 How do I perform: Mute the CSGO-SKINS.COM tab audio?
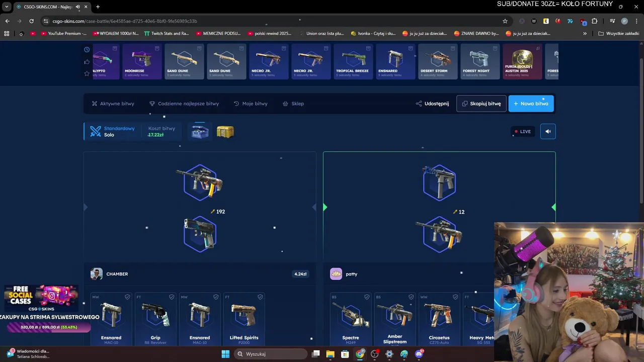click(77, 7)
